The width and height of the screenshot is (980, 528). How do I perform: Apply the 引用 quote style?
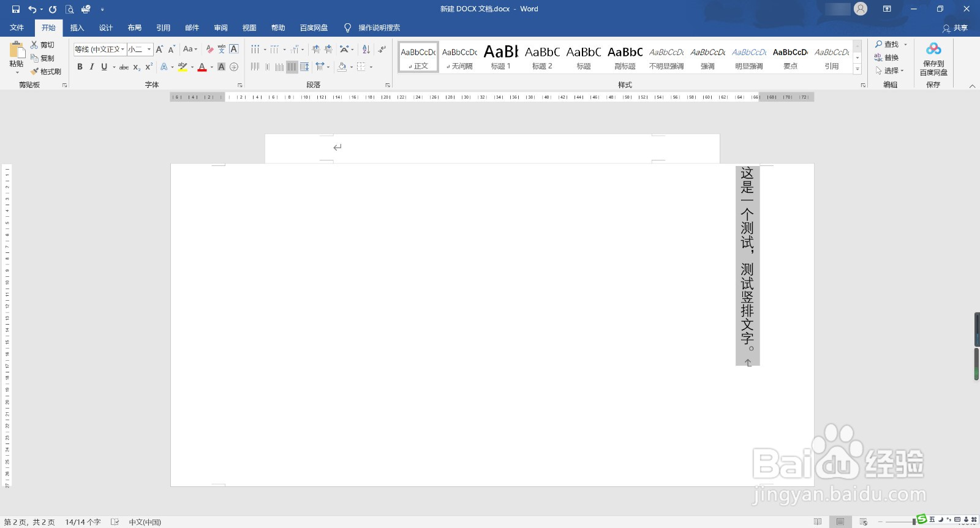point(832,57)
